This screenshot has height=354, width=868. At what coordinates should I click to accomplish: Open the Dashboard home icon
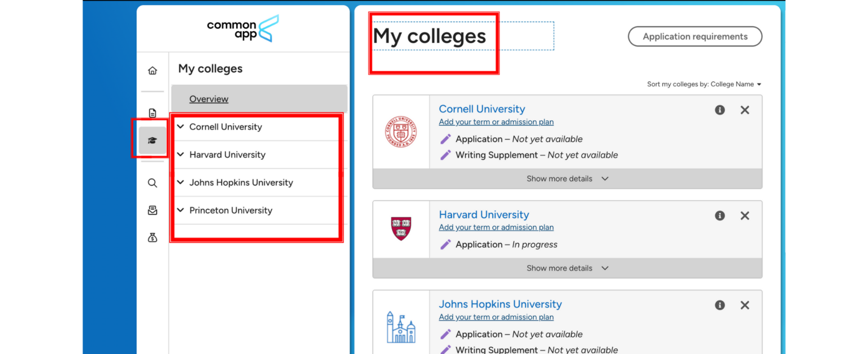152,70
